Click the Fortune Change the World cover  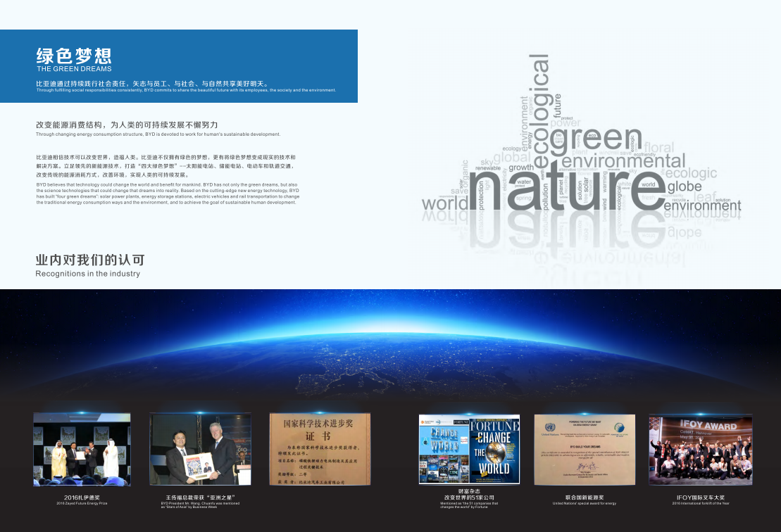[x=469, y=449]
